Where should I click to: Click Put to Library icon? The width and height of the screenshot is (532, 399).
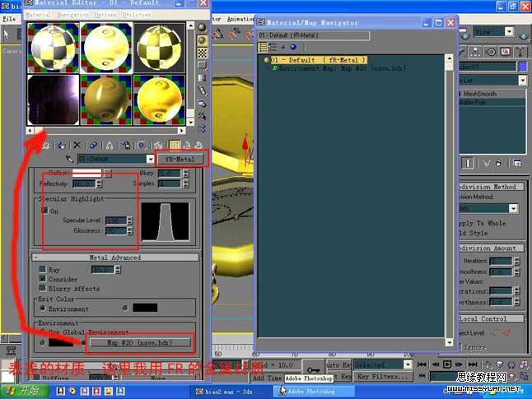pyautogui.click(x=125, y=146)
